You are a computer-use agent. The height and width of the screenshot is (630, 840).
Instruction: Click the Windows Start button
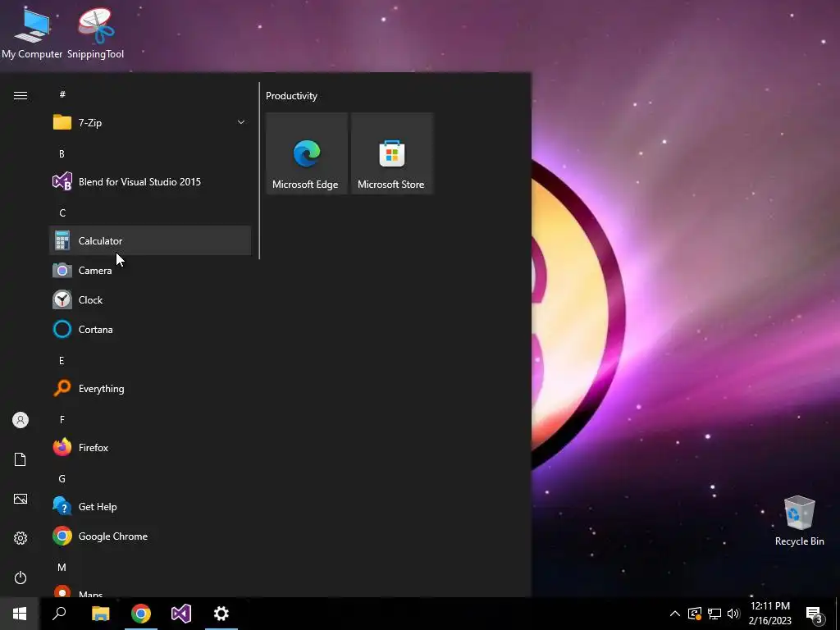[20, 614]
